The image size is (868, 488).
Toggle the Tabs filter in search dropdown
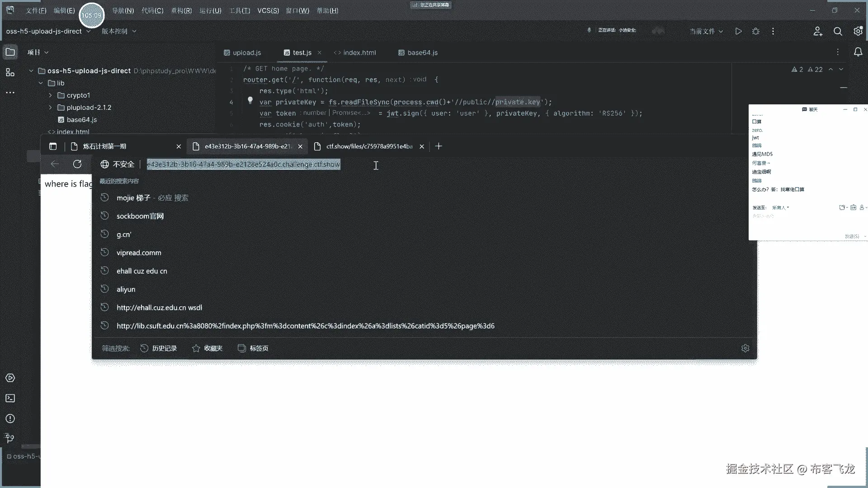coord(253,348)
